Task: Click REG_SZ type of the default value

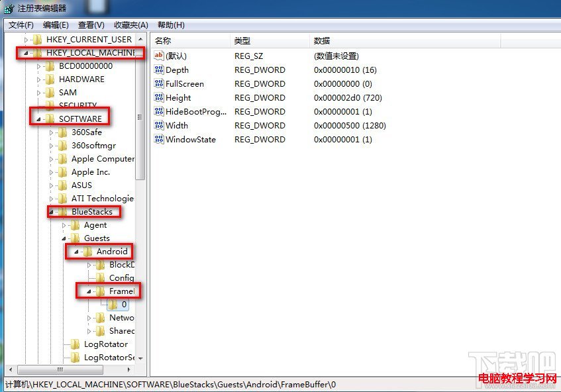Action: (x=248, y=56)
